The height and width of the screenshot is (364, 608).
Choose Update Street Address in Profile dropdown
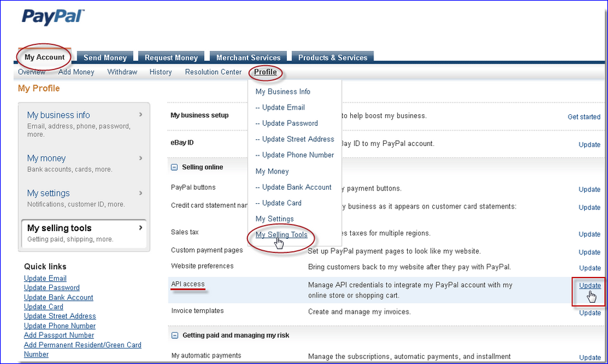click(295, 139)
